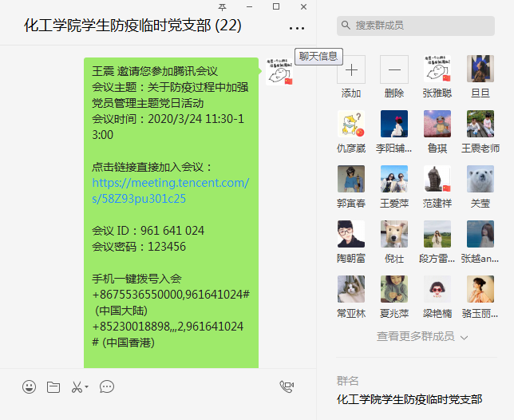514x420 pixels.
Task: Edit group name 化工学院学生防疫临时党支部
Action: (x=409, y=398)
